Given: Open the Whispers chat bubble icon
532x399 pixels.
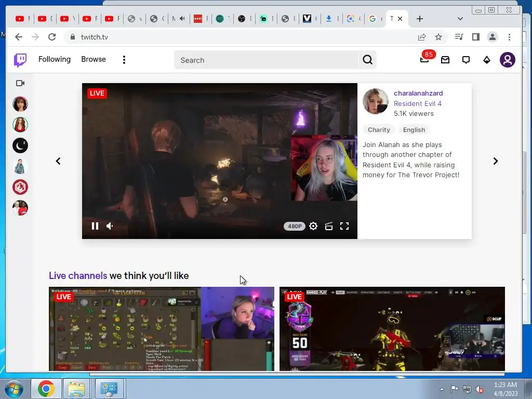Looking at the screenshot, I should [x=466, y=60].
